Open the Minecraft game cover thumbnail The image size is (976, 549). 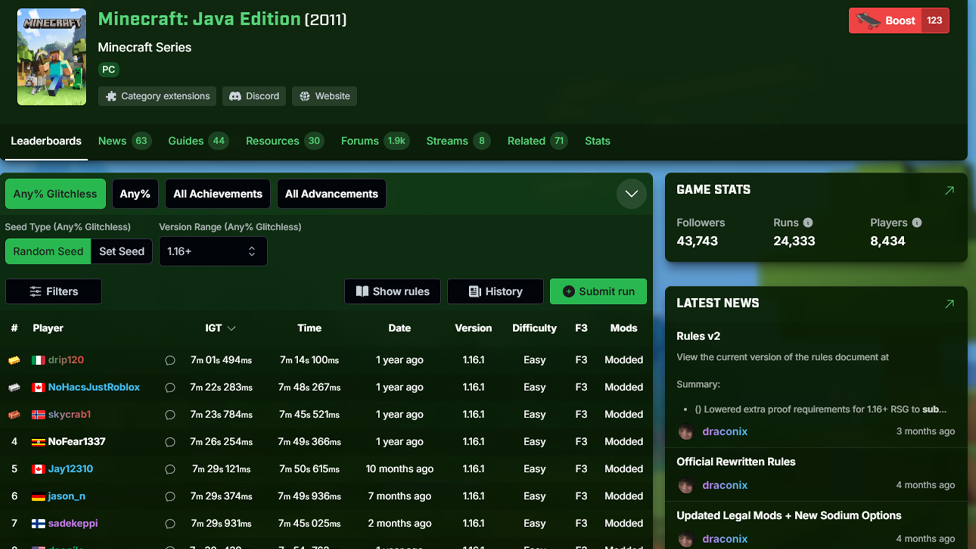pyautogui.click(x=52, y=57)
